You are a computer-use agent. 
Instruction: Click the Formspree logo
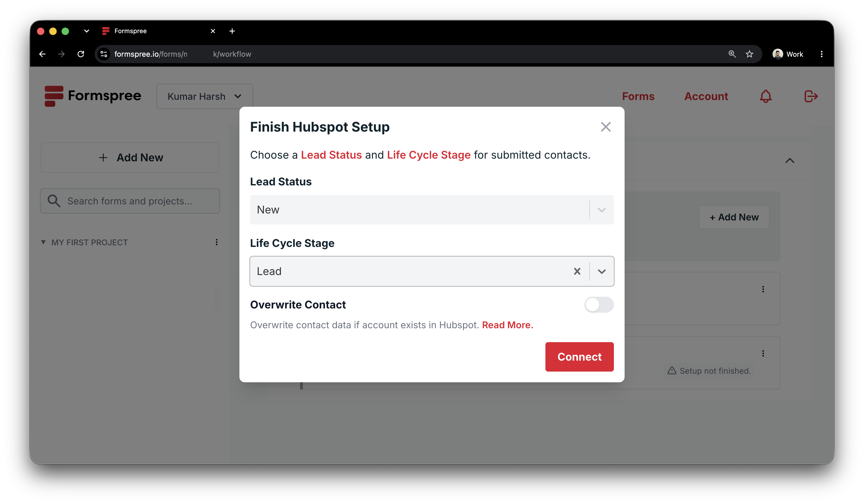93,96
